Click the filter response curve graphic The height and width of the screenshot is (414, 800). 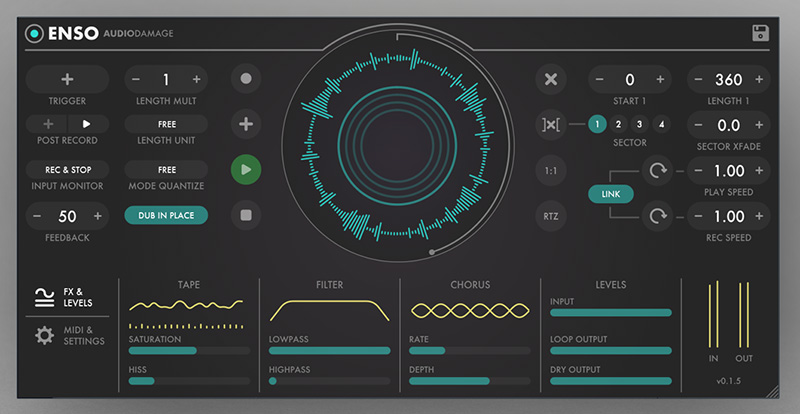[330, 310]
